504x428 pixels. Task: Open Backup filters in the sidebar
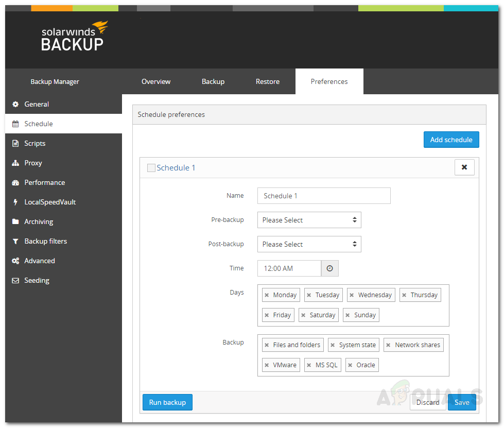click(63, 241)
